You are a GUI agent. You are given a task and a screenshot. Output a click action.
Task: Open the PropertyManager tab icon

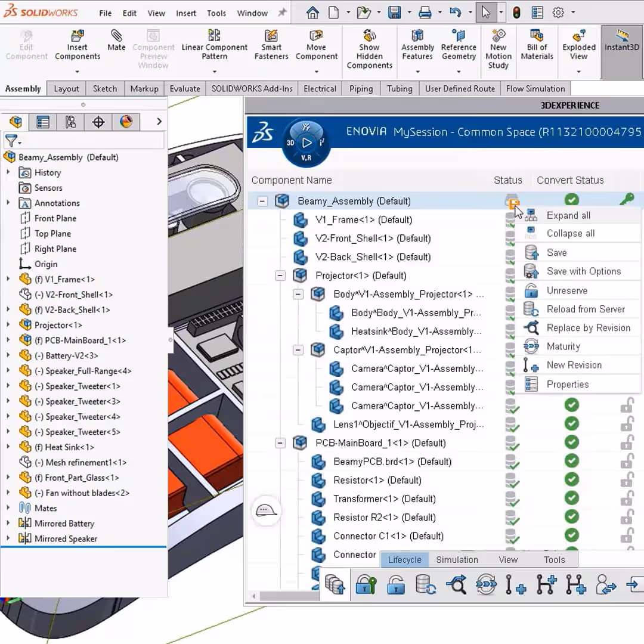coord(43,122)
